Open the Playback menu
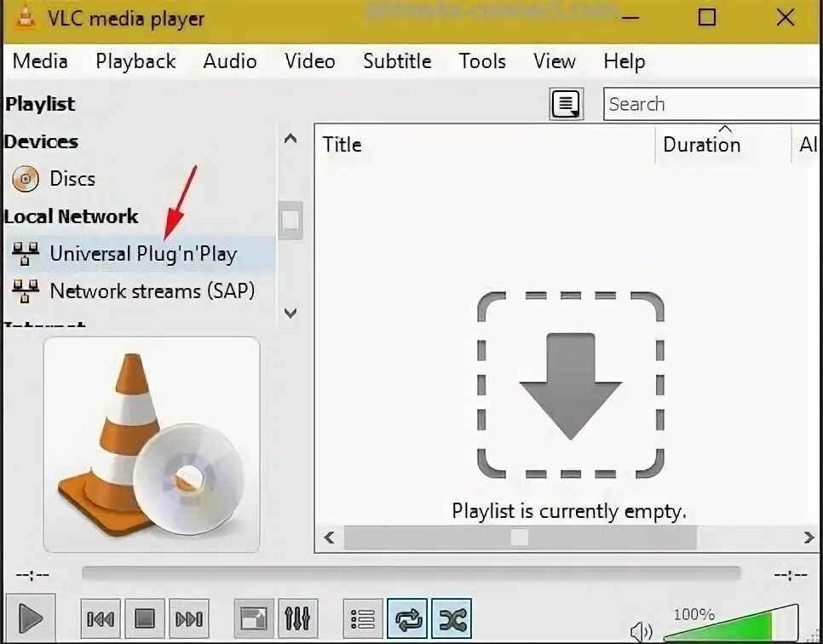 [x=135, y=61]
